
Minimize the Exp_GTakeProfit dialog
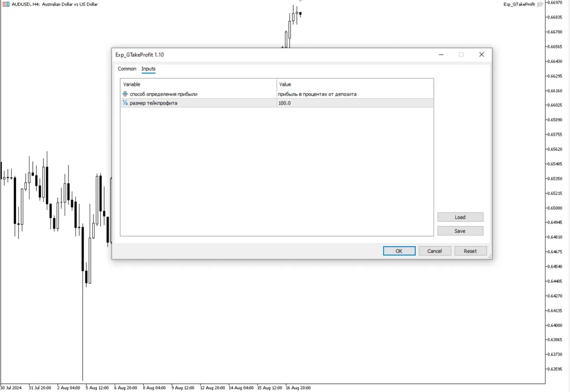(x=441, y=55)
